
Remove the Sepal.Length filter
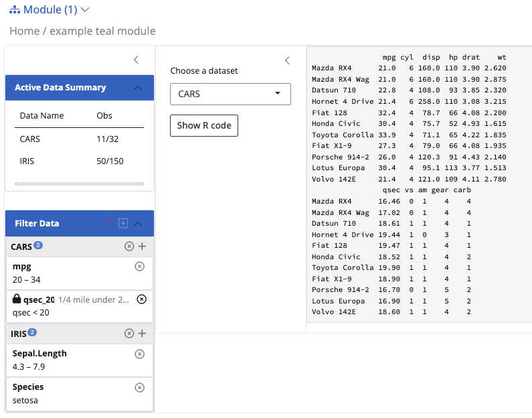point(139,354)
